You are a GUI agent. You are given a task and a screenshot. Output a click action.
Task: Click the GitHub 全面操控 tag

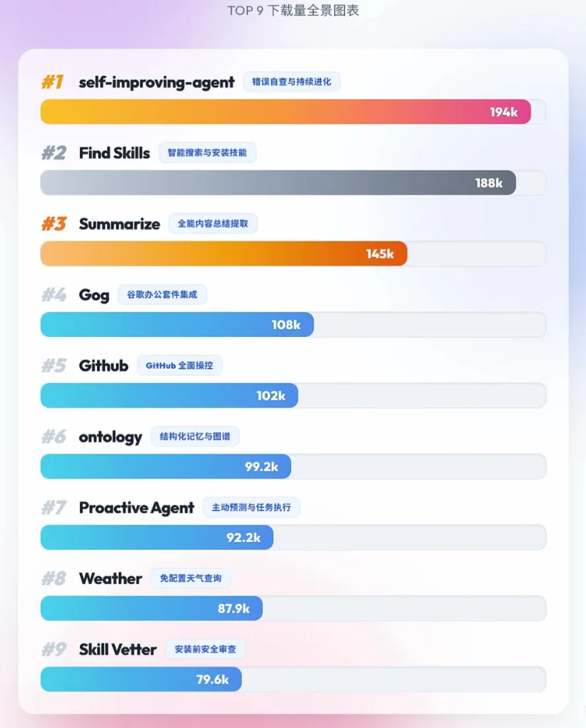pos(179,366)
